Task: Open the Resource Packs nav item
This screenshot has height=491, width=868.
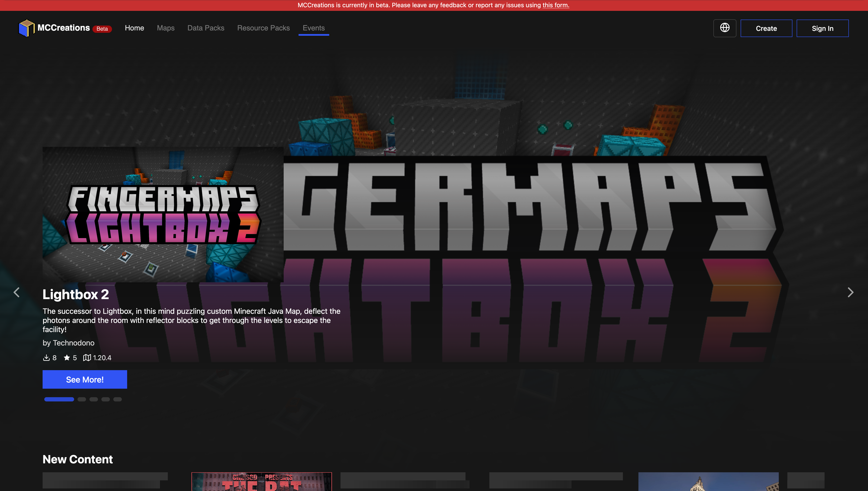Action: click(263, 28)
